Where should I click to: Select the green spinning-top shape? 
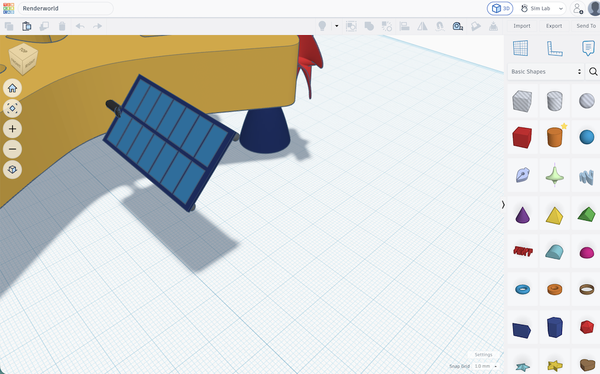(x=554, y=175)
